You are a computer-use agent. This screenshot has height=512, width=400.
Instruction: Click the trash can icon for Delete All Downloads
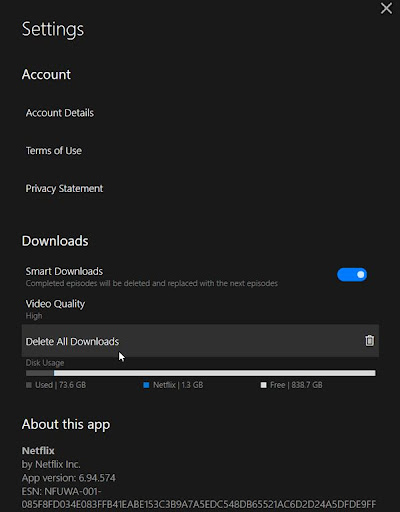click(x=369, y=341)
